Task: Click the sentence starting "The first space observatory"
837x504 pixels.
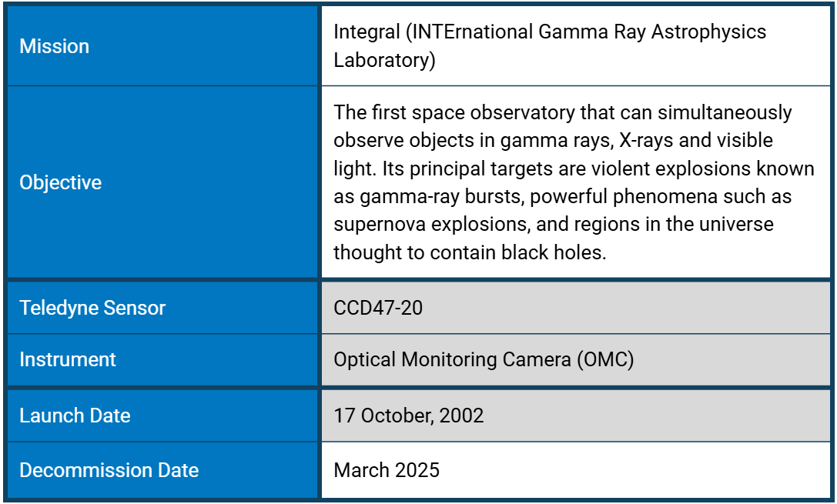Action: (x=562, y=113)
